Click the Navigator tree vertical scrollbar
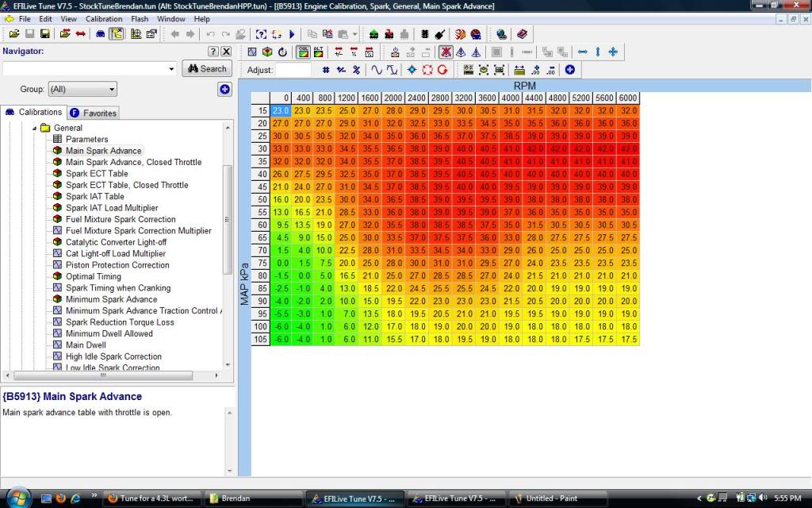Image resolution: width=812 pixels, height=508 pixels. coord(228,220)
